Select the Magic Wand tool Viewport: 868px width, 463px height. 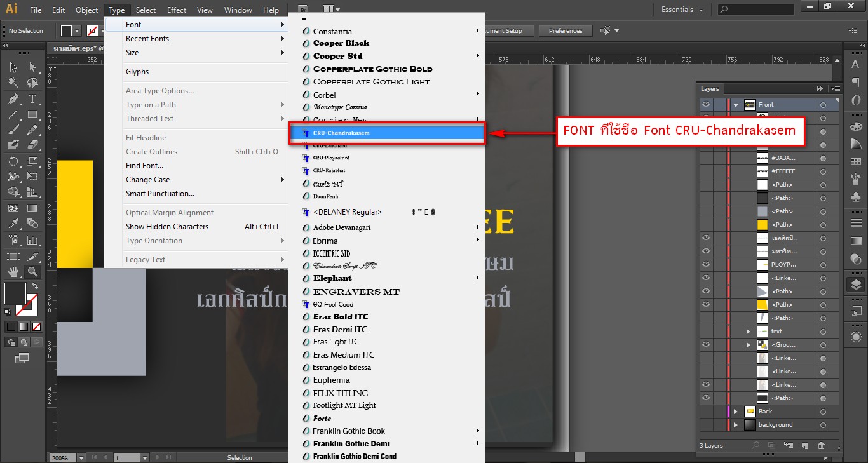pyautogui.click(x=13, y=83)
